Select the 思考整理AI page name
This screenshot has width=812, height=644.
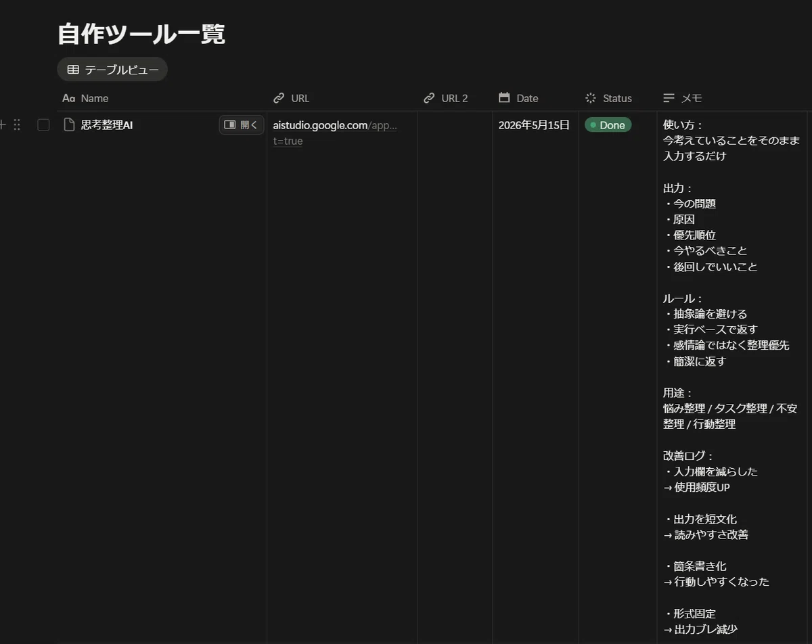point(107,124)
